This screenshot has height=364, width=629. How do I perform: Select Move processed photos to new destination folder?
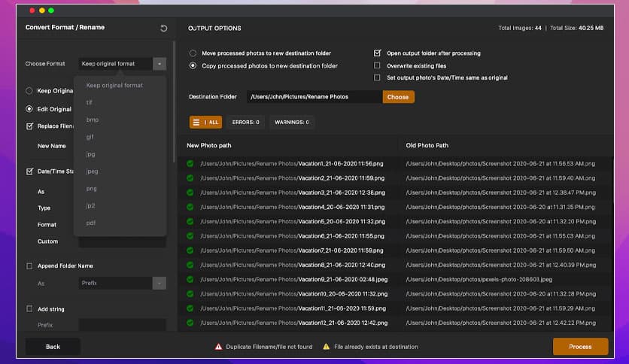[x=193, y=53]
